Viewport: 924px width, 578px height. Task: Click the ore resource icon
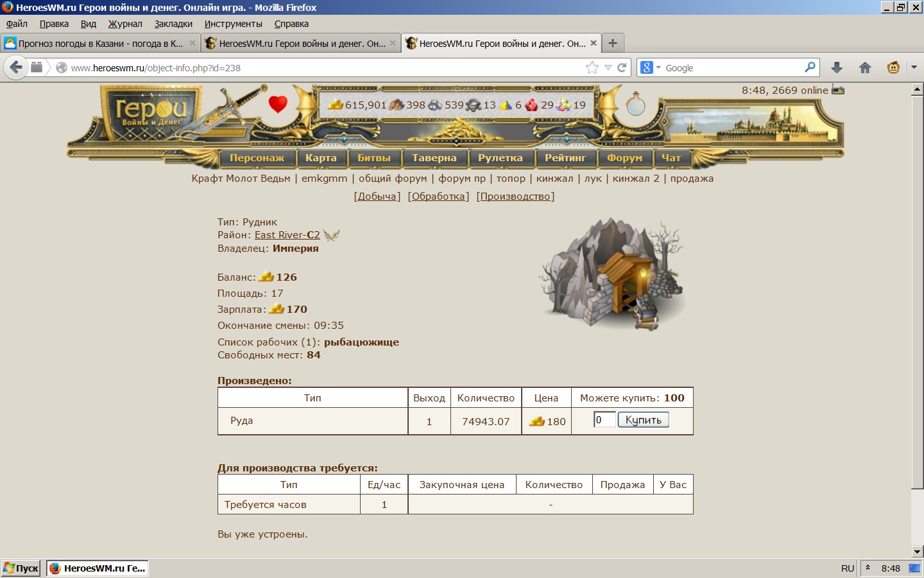(435, 105)
